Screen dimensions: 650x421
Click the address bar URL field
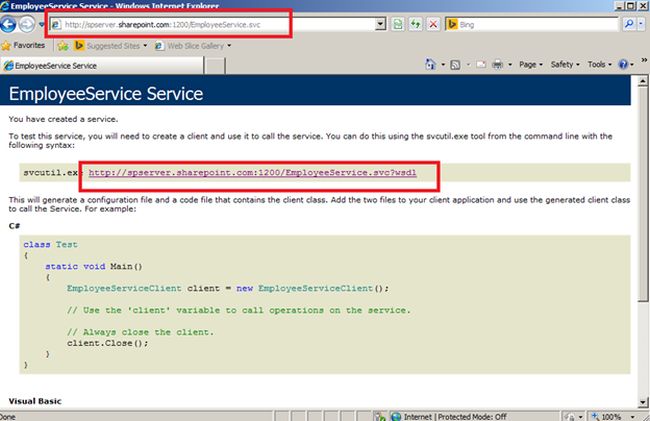[x=211, y=24]
